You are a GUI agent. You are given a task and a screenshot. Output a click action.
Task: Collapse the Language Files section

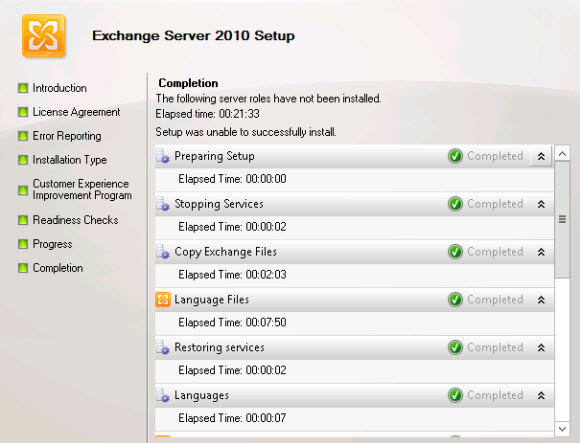541,300
